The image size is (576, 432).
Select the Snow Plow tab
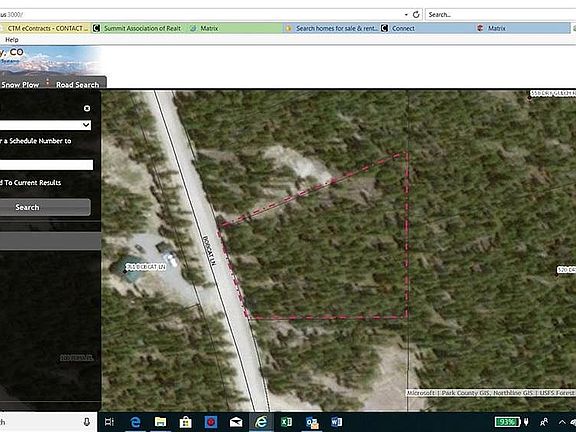(20, 84)
